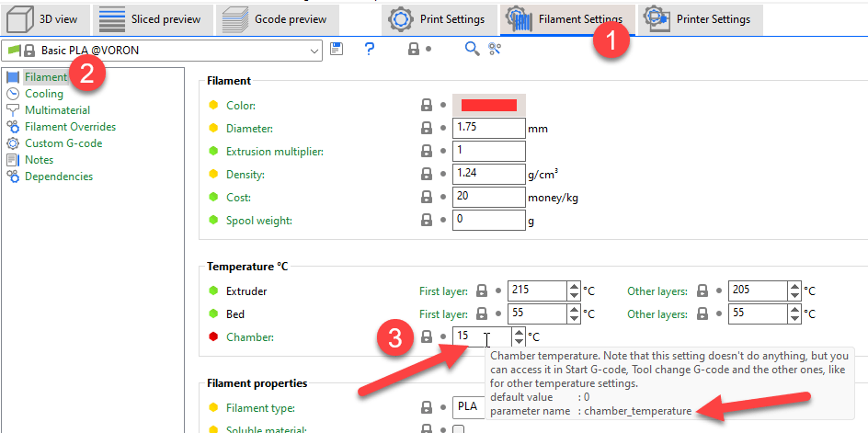The width and height of the screenshot is (868, 433).
Task: Switch to the Print Settings tab
Action: click(x=440, y=18)
